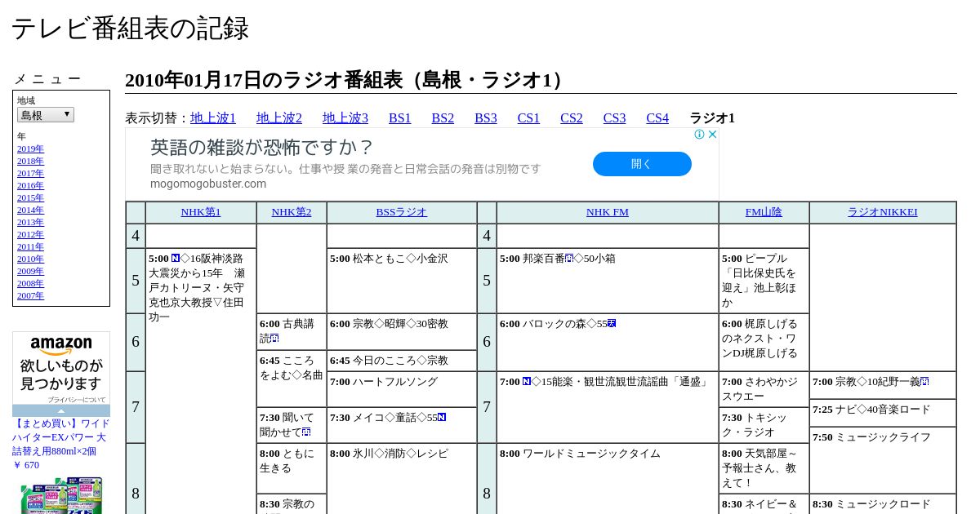980x514 pixels.
Task: Open the region dropdown showing 島根
Action: (x=46, y=115)
